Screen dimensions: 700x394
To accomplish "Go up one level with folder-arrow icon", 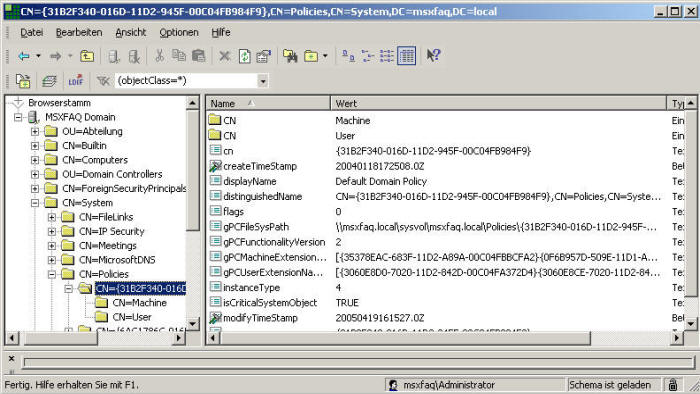I will tap(87, 56).
